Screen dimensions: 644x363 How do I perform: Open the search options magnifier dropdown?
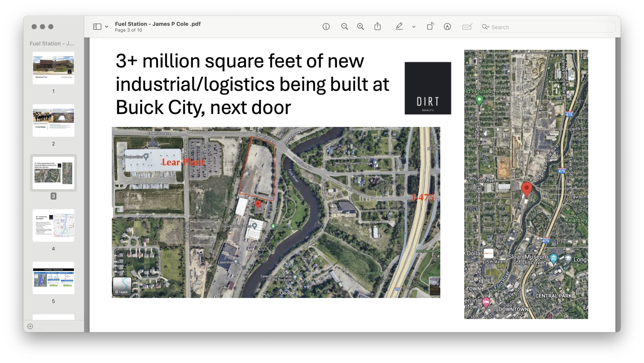pyautogui.click(x=486, y=27)
